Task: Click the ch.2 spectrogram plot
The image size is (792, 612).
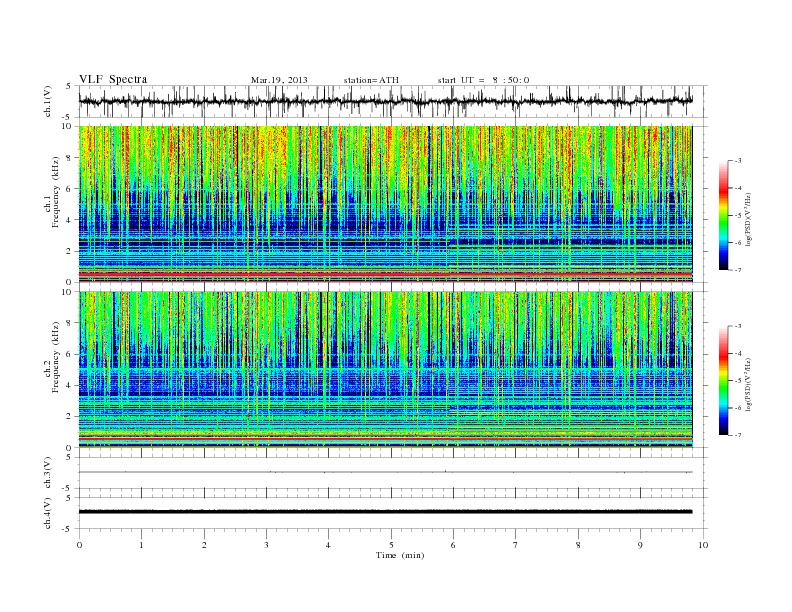Action: (x=386, y=369)
